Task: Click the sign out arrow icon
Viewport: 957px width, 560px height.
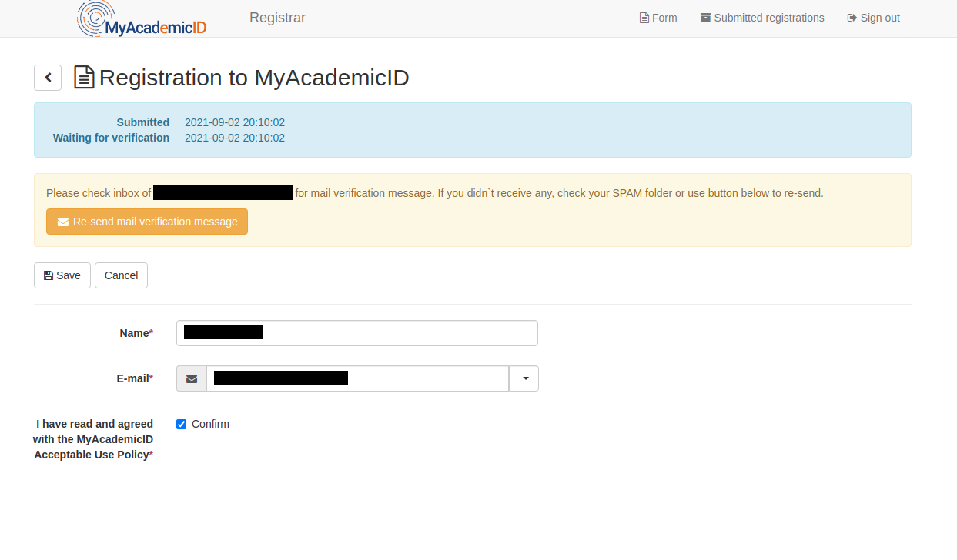Action: (852, 18)
